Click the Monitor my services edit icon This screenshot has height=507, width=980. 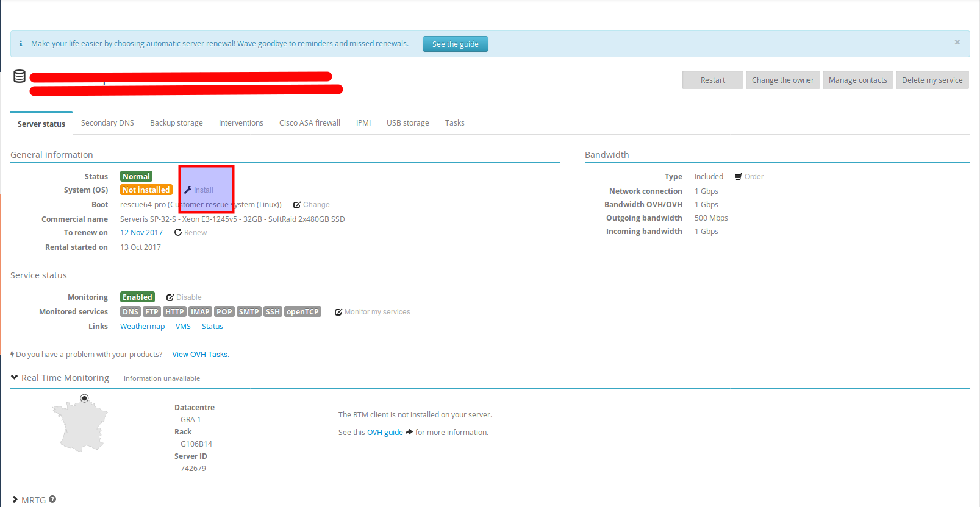coord(338,312)
